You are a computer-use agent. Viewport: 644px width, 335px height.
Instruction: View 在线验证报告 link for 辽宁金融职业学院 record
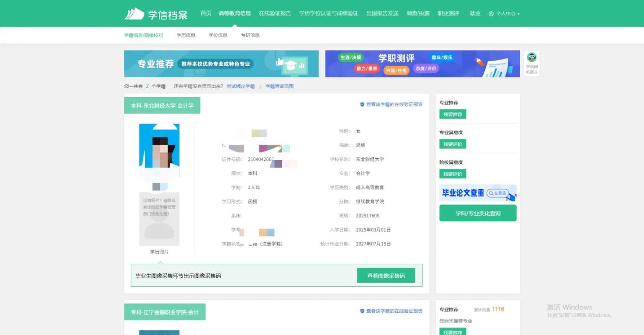(x=394, y=311)
